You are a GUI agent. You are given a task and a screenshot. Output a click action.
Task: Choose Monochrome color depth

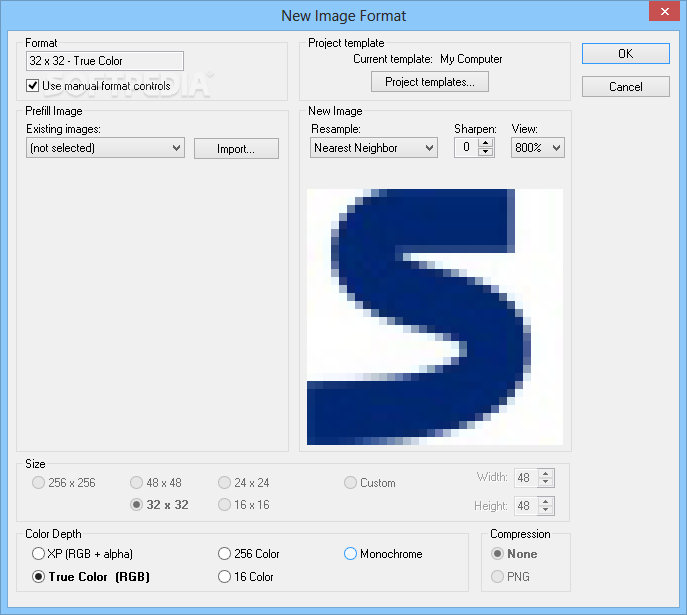click(383, 554)
